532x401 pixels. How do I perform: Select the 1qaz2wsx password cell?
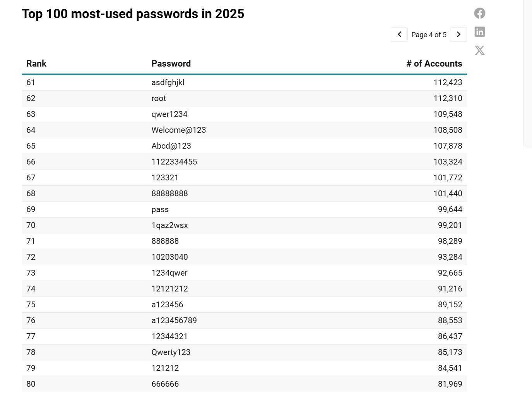(169, 225)
